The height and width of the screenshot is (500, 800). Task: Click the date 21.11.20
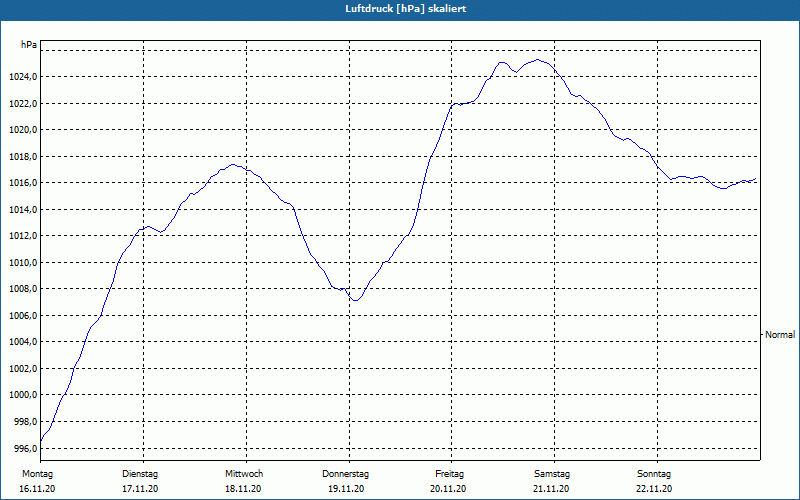(551, 489)
